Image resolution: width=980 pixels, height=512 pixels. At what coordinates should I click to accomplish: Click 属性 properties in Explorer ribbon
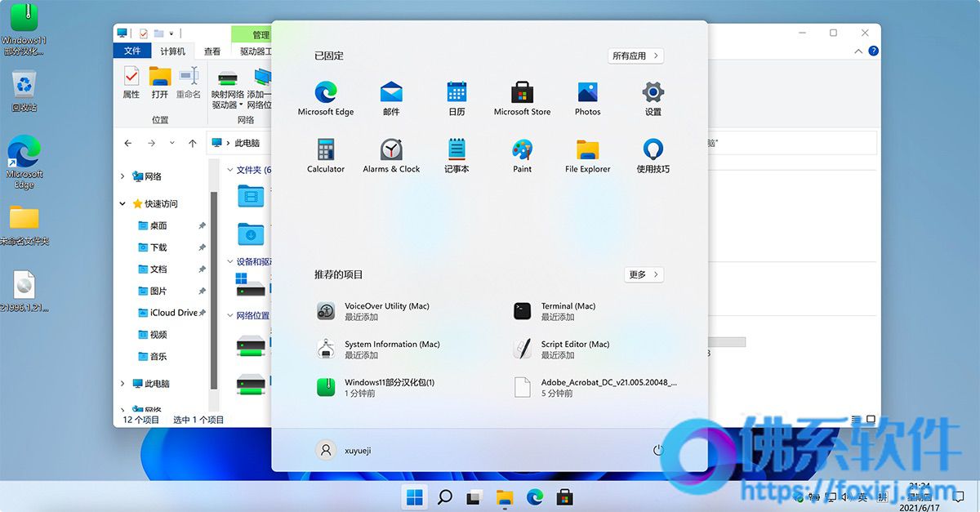pos(131,83)
